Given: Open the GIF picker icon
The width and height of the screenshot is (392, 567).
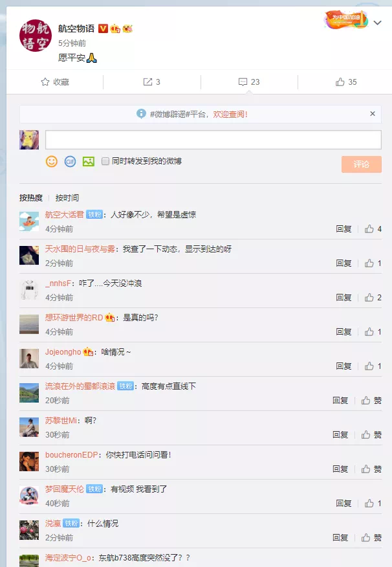Looking at the screenshot, I should [x=70, y=161].
